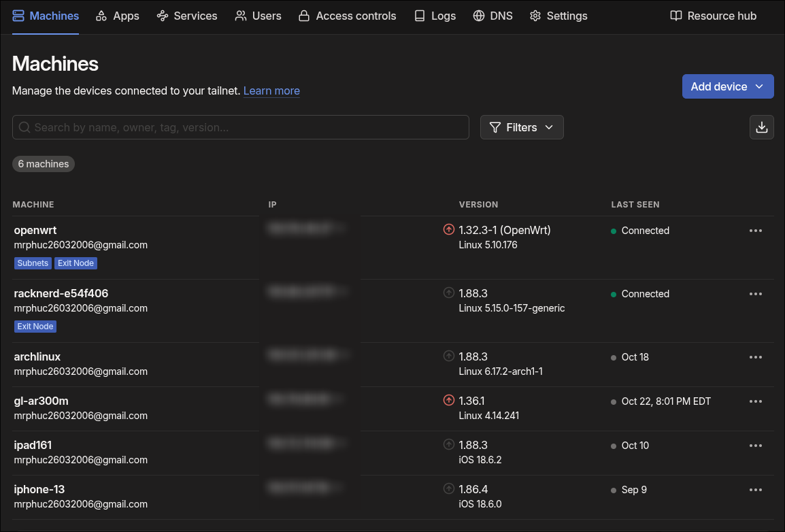The image size is (785, 532).
Task: Click the search magnifier icon
Action: [x=24, y=127]
